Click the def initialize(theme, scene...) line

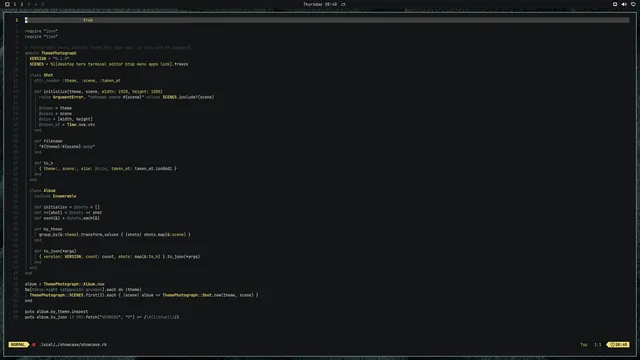coord(98,92)
